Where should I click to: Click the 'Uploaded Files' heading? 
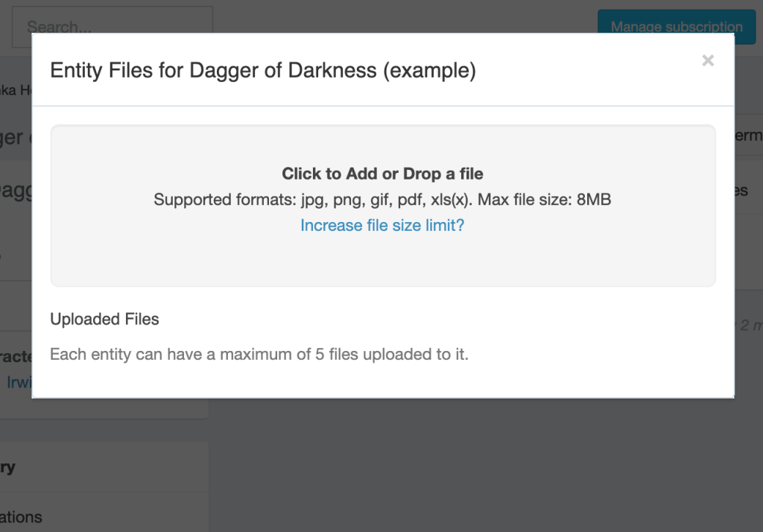[104, 319]
